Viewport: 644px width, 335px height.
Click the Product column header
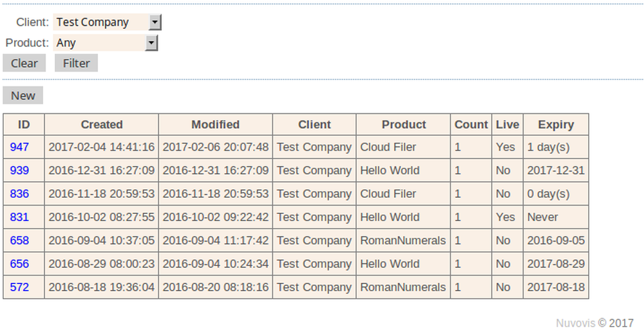click(x=404, y=124)
